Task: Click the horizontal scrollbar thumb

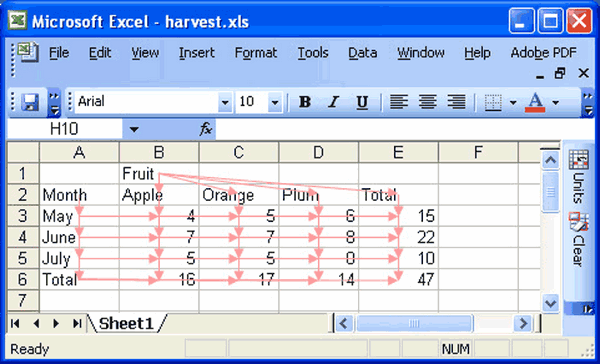Action: [415, 324]
